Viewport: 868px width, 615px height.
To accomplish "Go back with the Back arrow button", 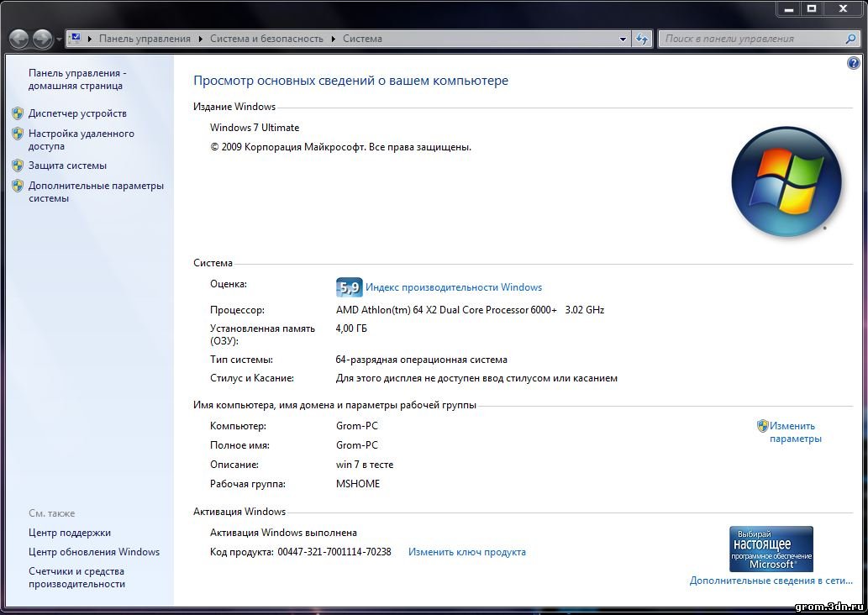I will (18, 39).
